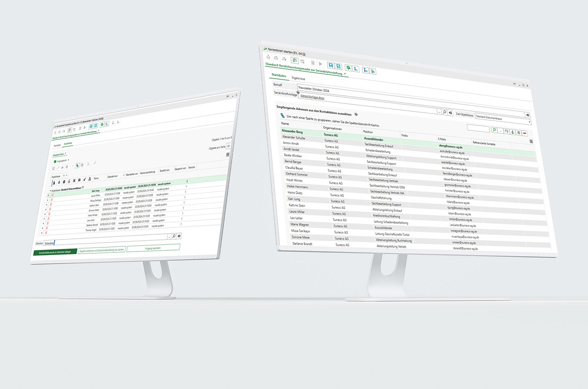Click the Vorgang beenden button
This screenshot has width=588, height=389.
pyautogui.click(x=153, y=248)
